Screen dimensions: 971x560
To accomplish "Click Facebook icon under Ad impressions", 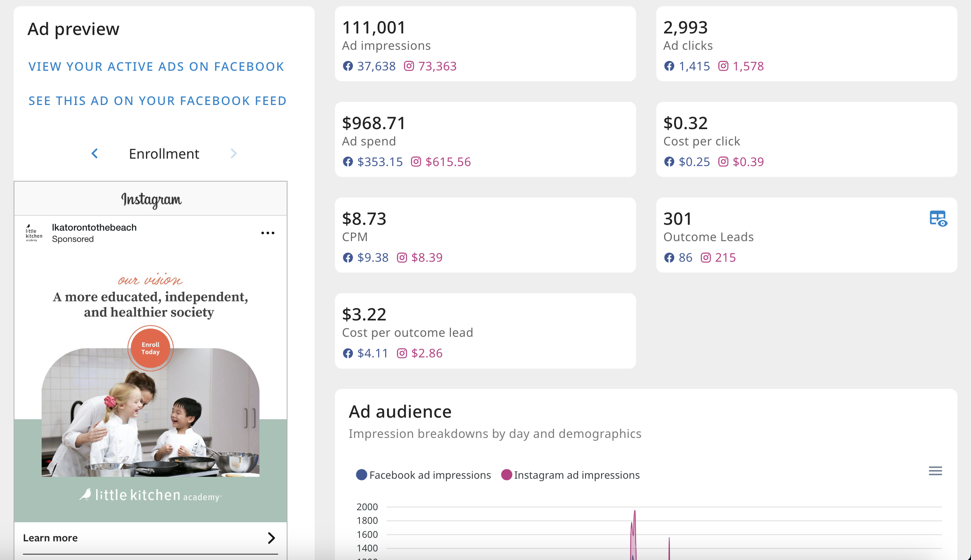I will tap(348, 66).
